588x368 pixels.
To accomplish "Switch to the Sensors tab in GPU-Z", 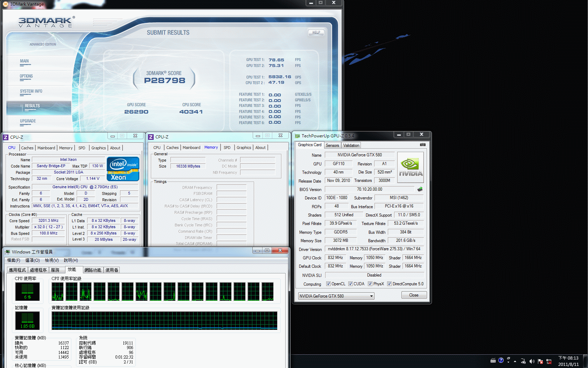I will tap(332, 145).
